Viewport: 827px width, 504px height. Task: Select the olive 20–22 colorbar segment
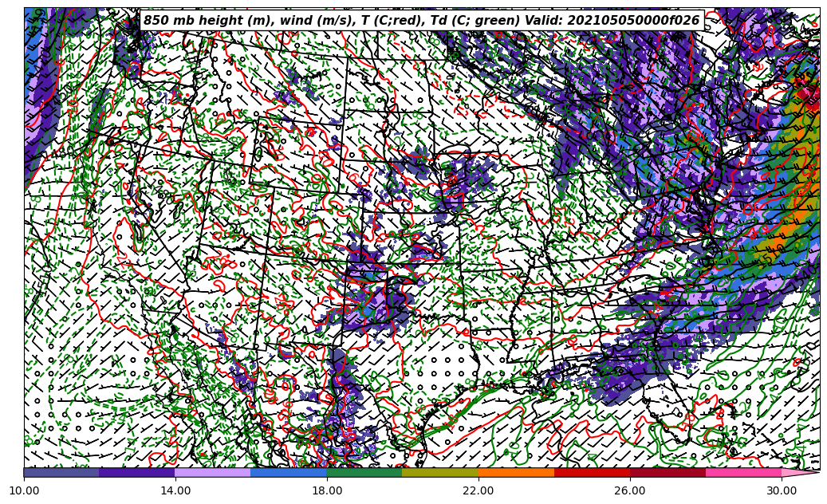pos(440,472)
